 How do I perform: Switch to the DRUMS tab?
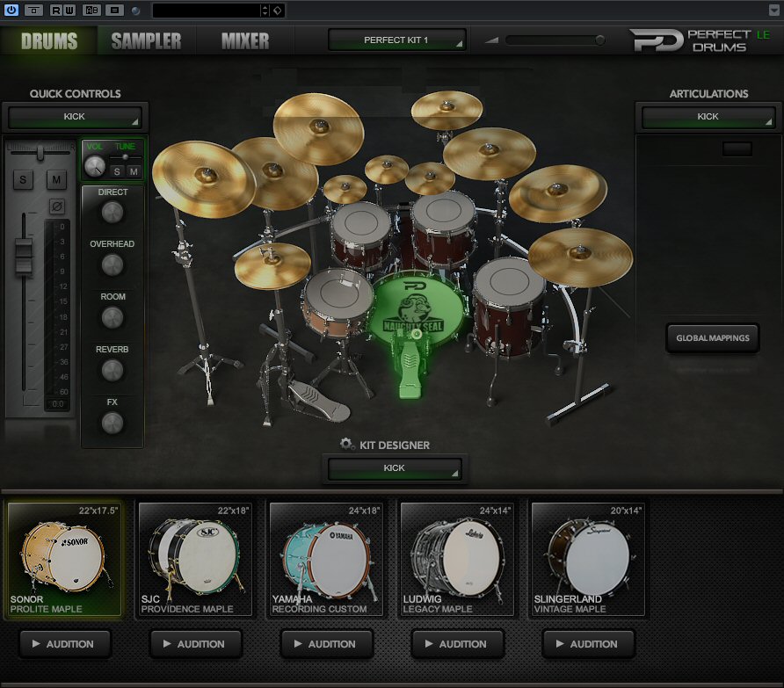(x=49, y=40)
